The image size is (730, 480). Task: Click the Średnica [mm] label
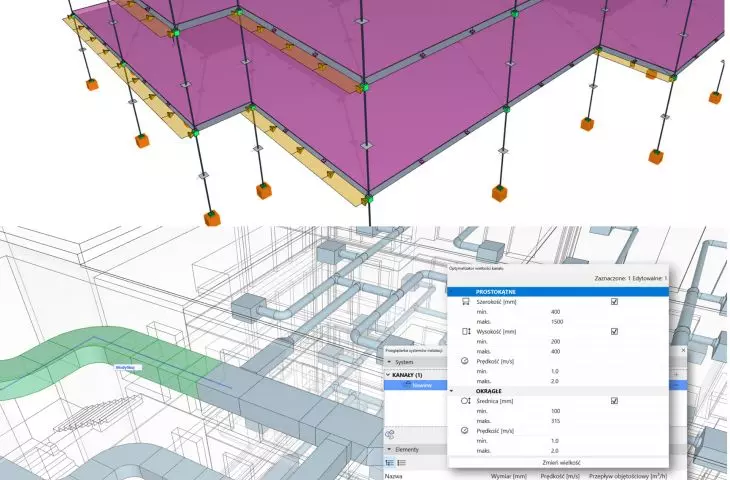(495, 401)
